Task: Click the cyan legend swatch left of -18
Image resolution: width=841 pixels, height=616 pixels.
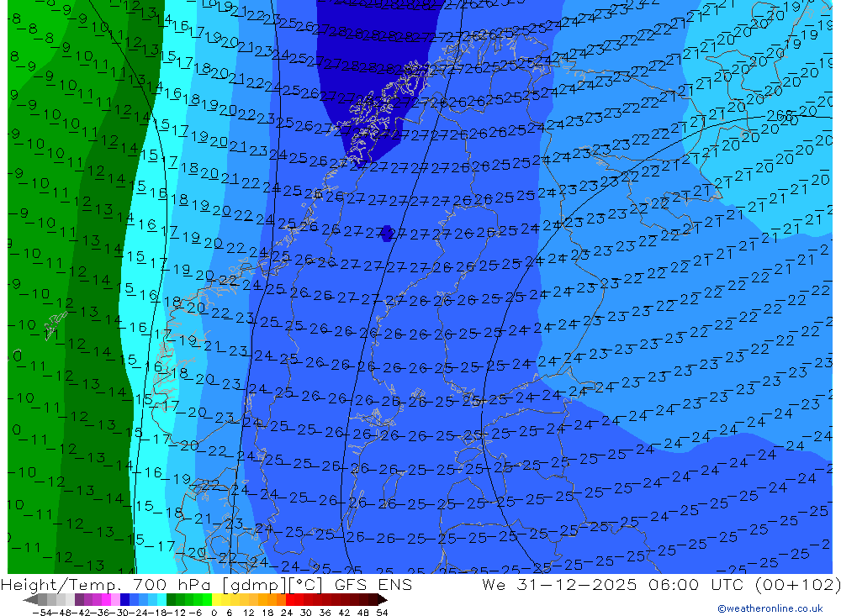Action: (161, 599)
